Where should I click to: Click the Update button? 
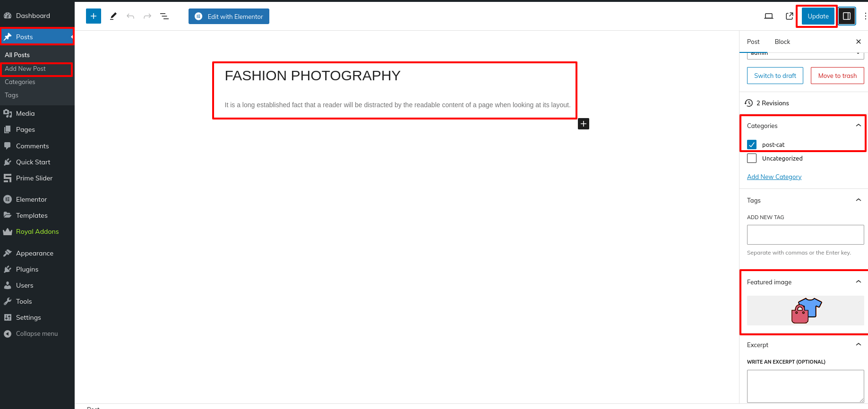(x=818, y=16)
